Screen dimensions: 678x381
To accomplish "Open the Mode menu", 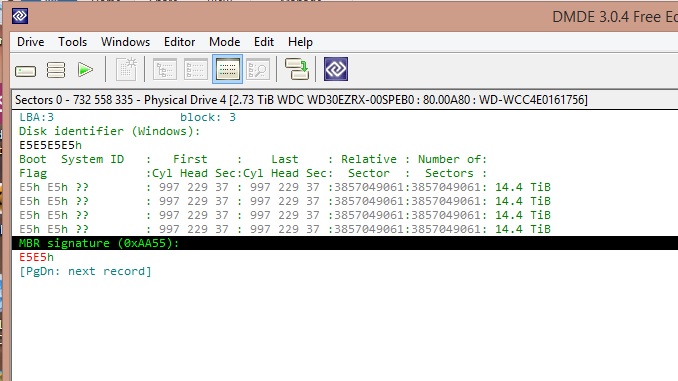I will (224, 42).
